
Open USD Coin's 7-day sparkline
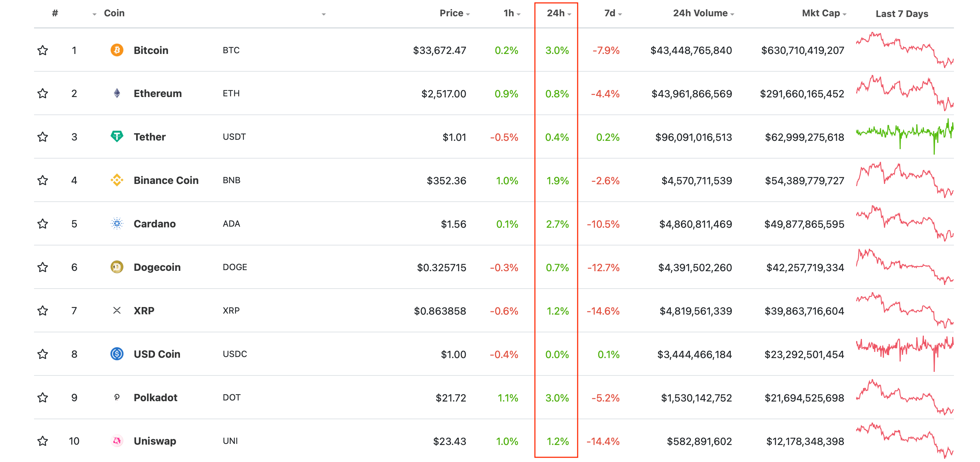905,354
